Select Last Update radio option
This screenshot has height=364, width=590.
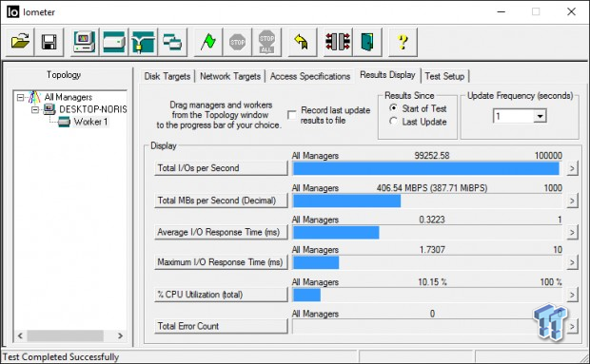393,122
